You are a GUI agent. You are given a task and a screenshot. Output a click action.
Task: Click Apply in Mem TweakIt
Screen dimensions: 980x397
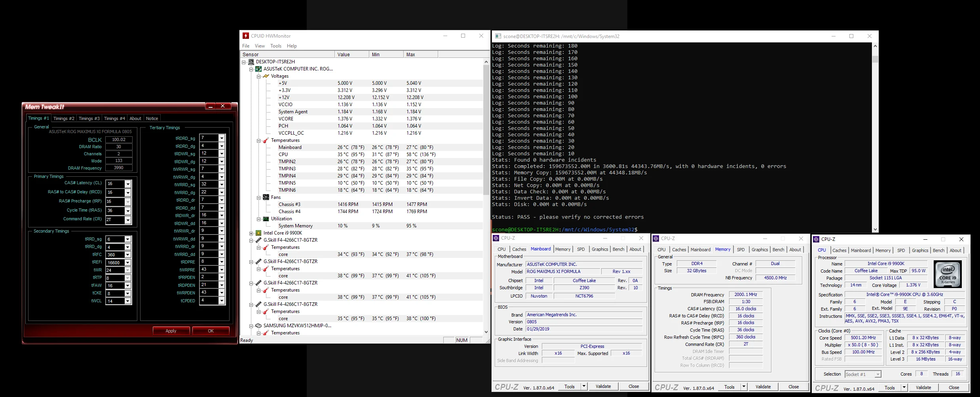(171, 331)
